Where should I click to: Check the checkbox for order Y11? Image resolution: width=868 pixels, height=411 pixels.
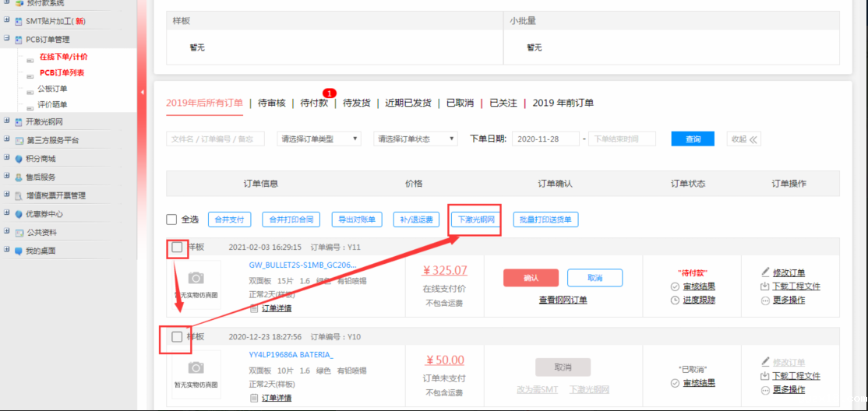coord(178,248)
